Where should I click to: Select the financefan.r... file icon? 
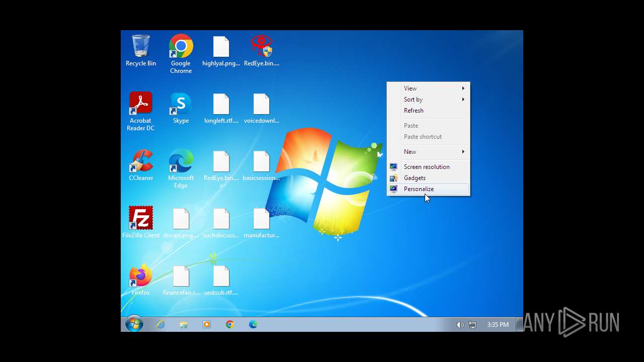point(181,280)
